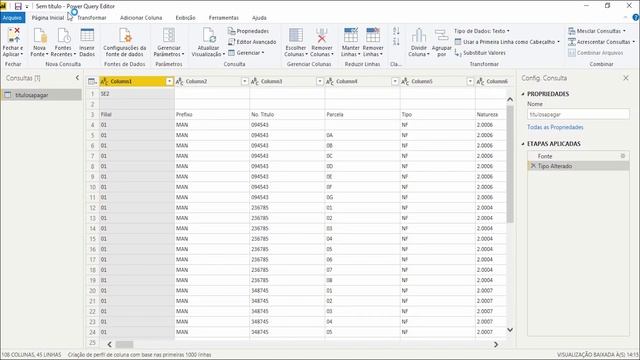Viewport: 640px width, 360px height.
Task: Select the Tipo Alterado step
Action: (x=578, y=166)
